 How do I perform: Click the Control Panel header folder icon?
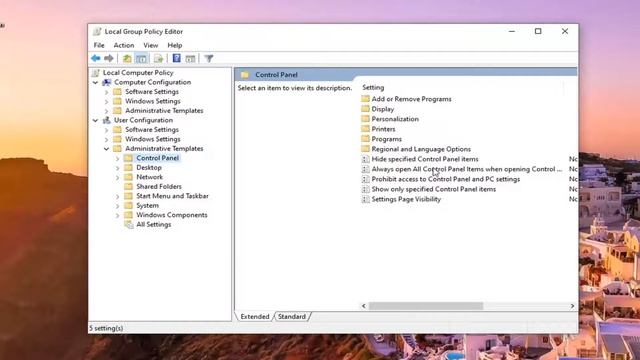[x=245, y=75]
